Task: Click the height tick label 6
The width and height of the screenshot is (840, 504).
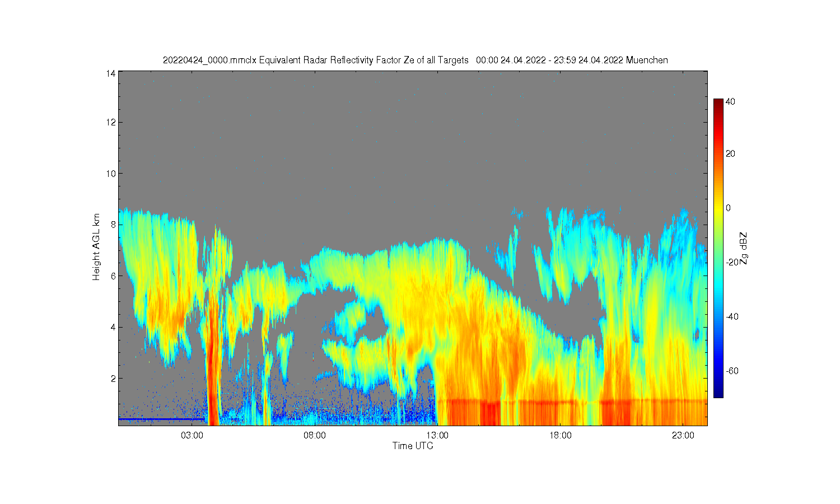Action: 113,276
